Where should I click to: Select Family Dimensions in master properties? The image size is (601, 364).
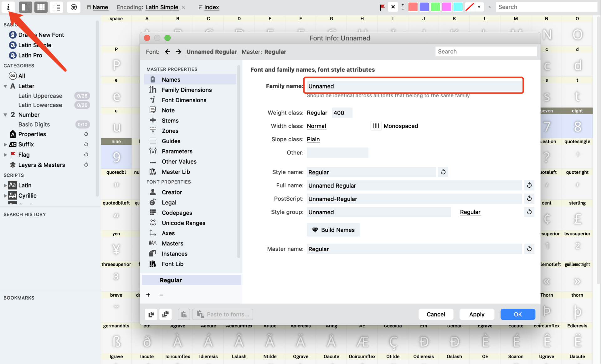tap(187, 90)
